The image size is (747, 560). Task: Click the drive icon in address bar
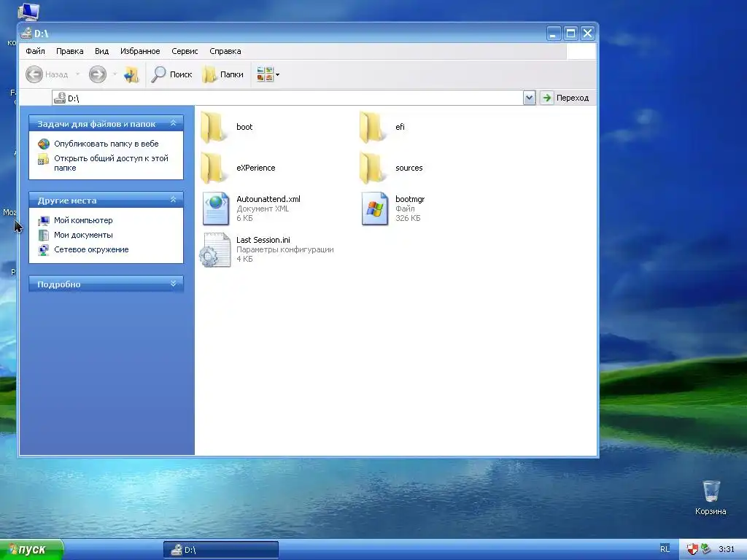click(x=60, y=98)
